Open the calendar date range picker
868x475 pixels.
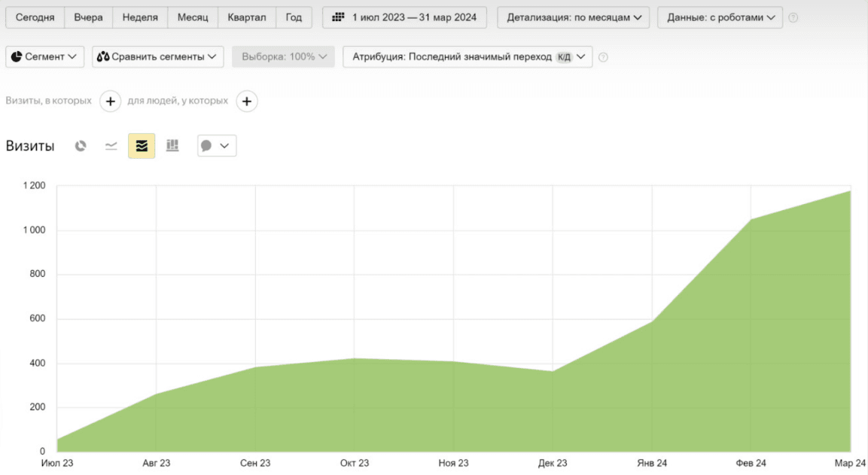coord(405,18)
